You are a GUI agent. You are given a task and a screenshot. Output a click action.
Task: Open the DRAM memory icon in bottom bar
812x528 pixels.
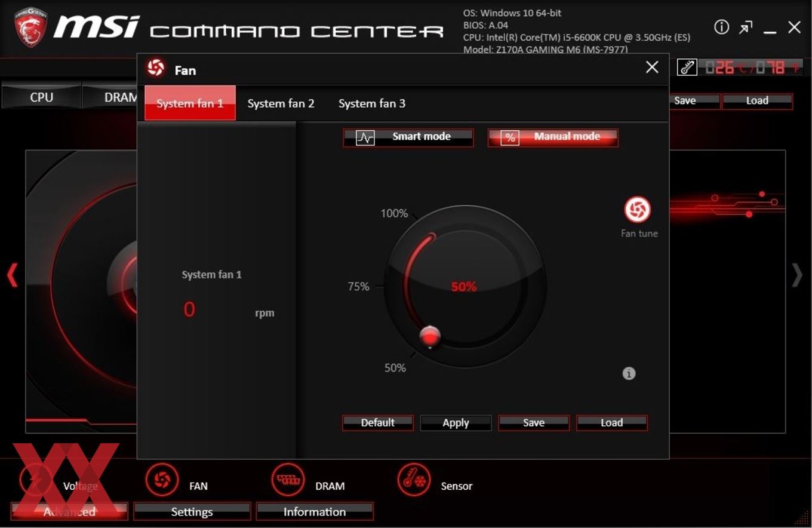click(288, 480)
